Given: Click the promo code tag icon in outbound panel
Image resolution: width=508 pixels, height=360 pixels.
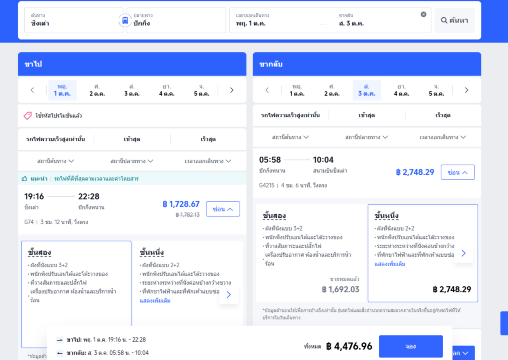Looking at the screenshot, I should point(28,116).
